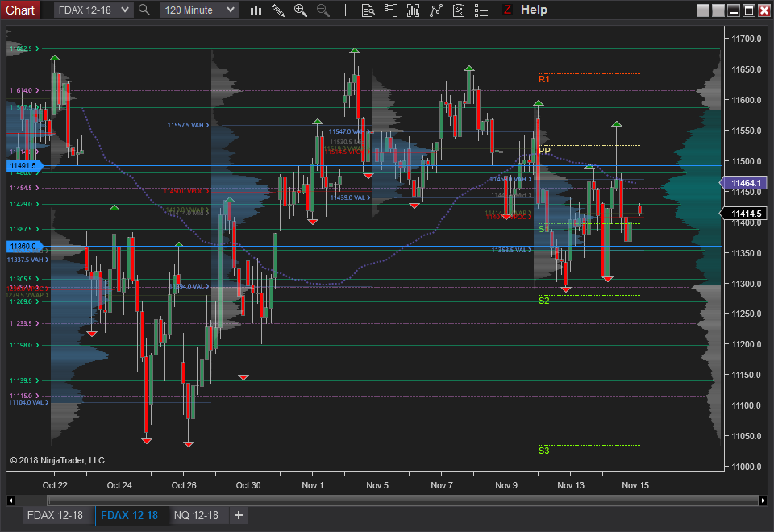Click the scrollbar left arrow
Viewport: 774px width, 532px height.
tap(10, 501)
